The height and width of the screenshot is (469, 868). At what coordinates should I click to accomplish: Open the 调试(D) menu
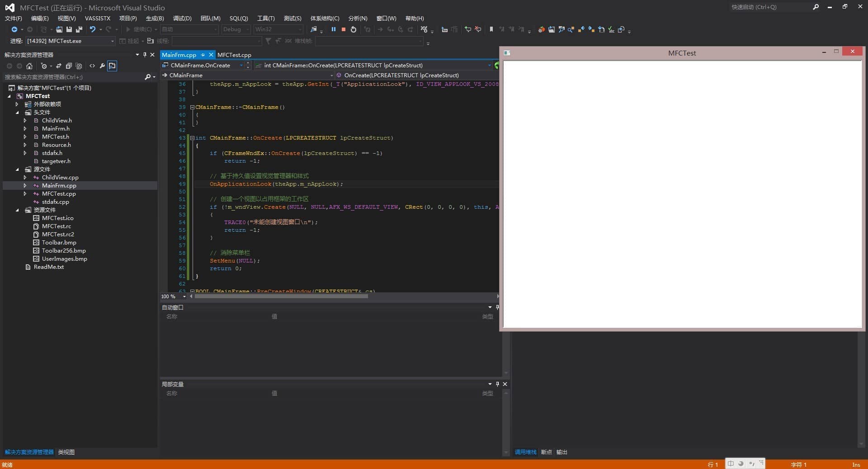[x=182, y=18]
